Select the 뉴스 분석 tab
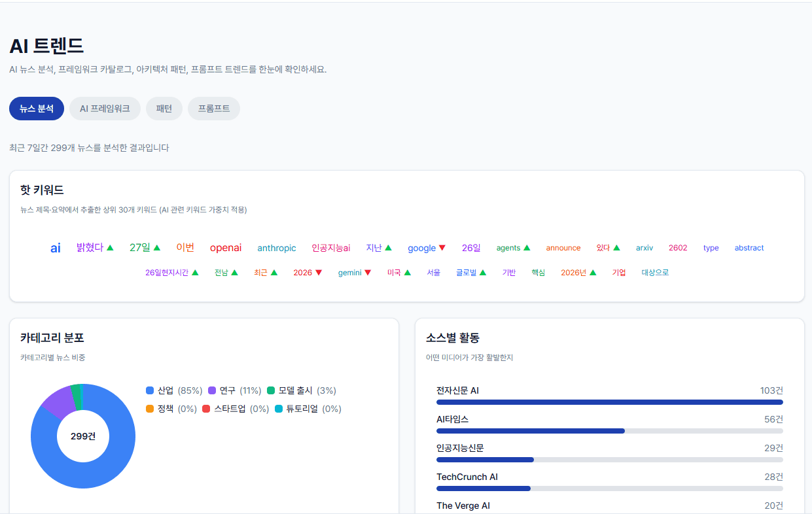Screen dimensions: 812x514 (x=36, y=109)
